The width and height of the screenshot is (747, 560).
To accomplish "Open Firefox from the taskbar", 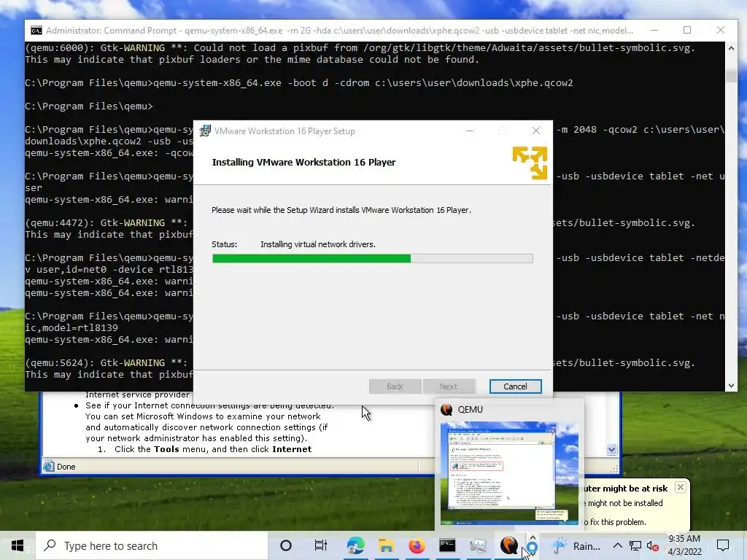I will pos(417,545).
